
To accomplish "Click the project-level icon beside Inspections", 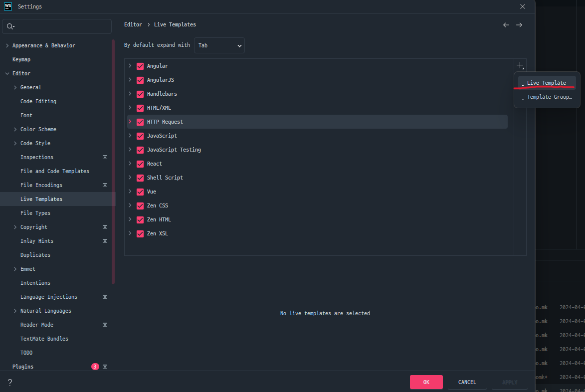I will (105, 157).
